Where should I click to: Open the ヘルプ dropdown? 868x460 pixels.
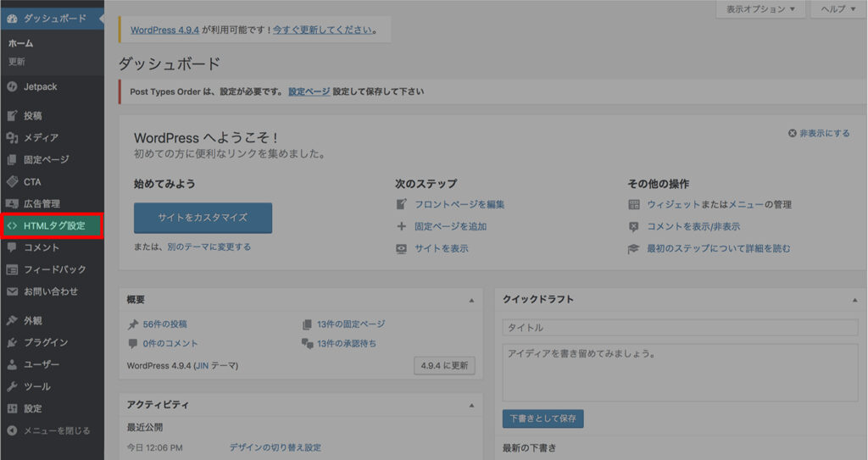838,8
